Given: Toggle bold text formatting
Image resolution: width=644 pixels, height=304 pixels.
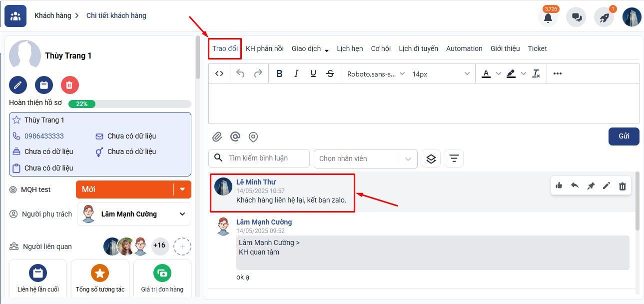Looking at the screenshot, I should 279,74.
